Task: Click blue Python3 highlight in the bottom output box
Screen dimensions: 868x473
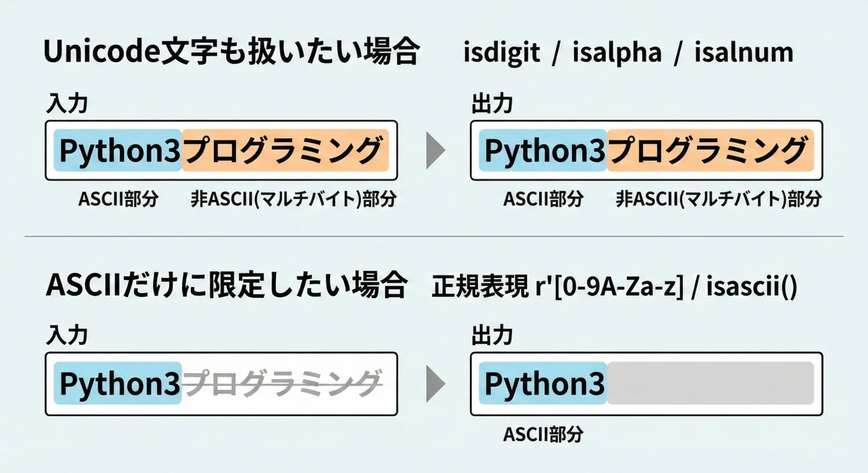Action: tap(543, 384)
